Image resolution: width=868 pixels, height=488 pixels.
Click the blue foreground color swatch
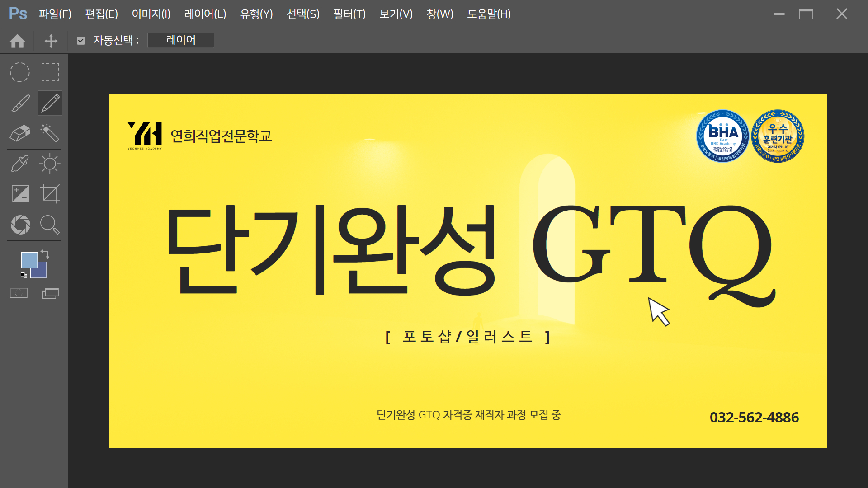point(29,261)
